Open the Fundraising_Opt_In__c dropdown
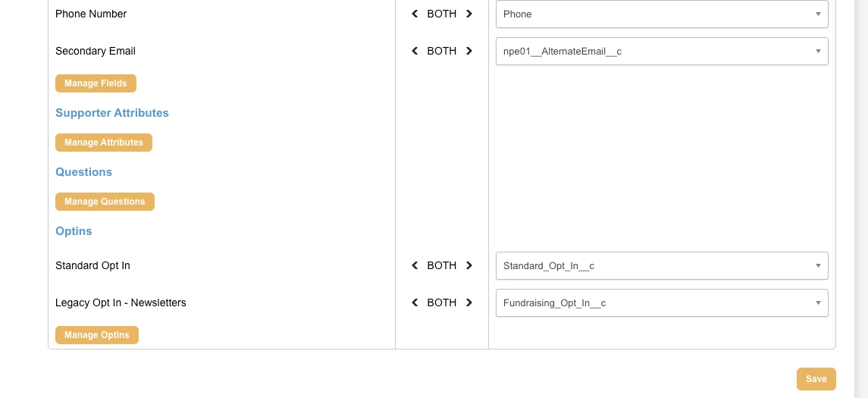868x398 pixels. (x=661, y=302)
